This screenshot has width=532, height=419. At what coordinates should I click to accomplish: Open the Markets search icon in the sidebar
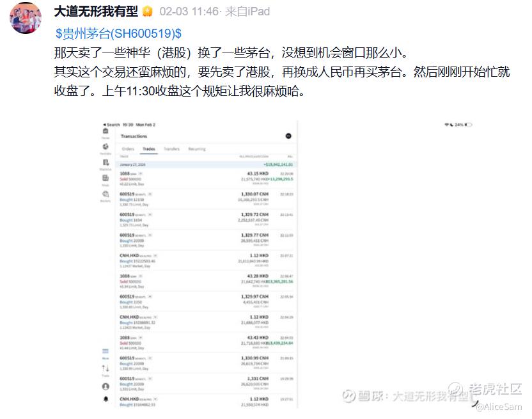(x=106, y=194)
